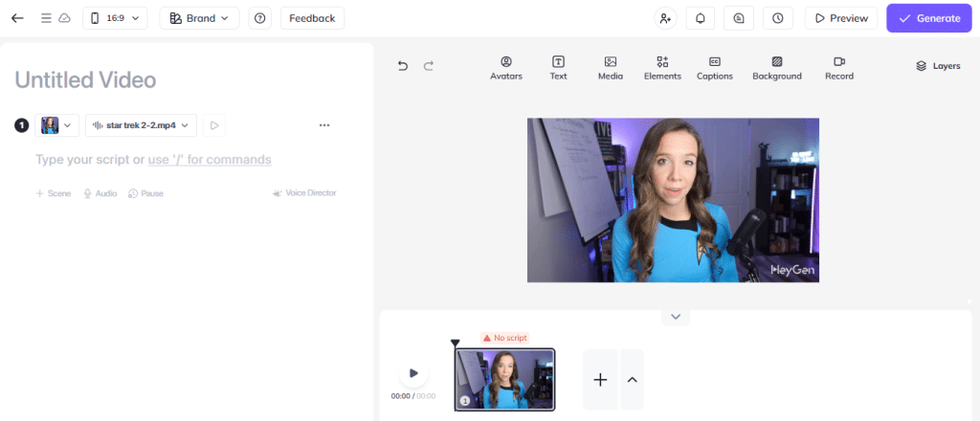Screen dimensions: 980x421
Task: Go back with the left arrow
Action: pyautogui.click(x=17, y=18)
